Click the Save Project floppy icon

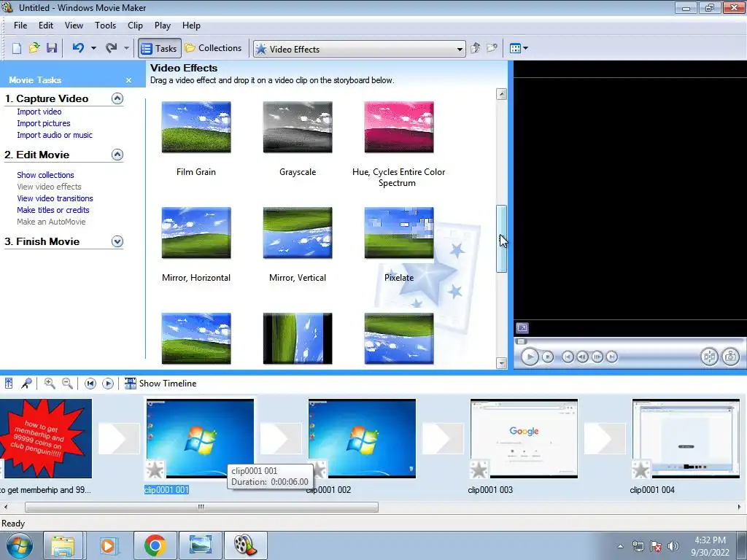[x=52, y=48]
